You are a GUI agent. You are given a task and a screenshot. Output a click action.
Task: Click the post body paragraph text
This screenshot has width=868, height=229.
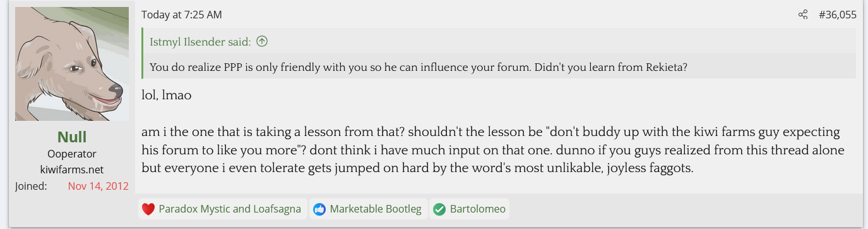click(x=493, y=151)
